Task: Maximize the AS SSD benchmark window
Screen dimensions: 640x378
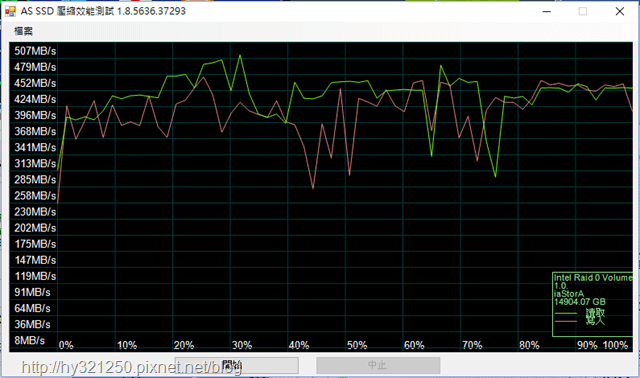Action: pos(583,11)
